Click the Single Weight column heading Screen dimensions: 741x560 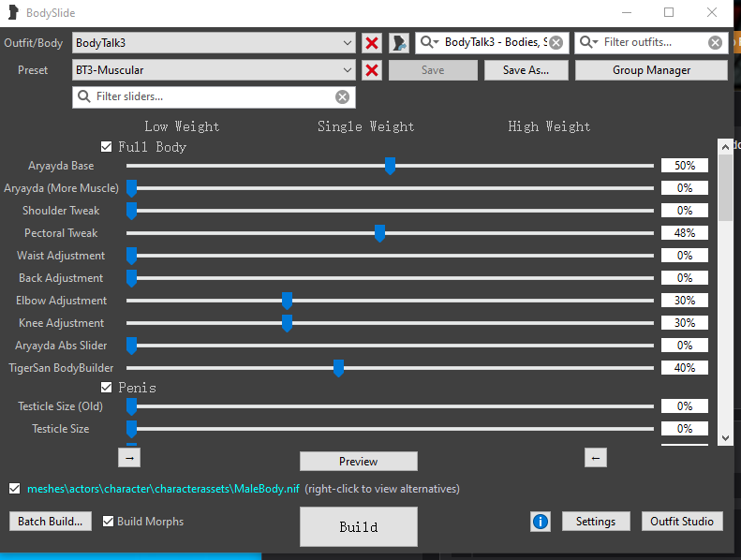pyautogui.click(x=365, y=126)
